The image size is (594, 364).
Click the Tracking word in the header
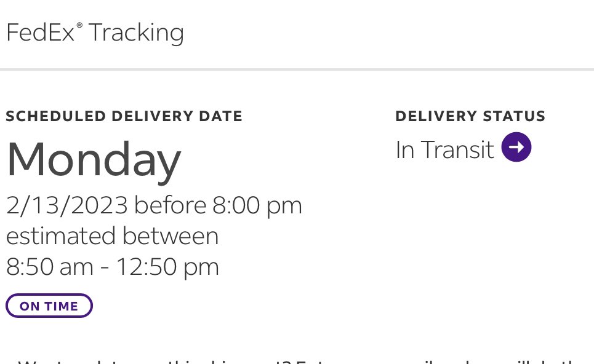pos(137,33)
